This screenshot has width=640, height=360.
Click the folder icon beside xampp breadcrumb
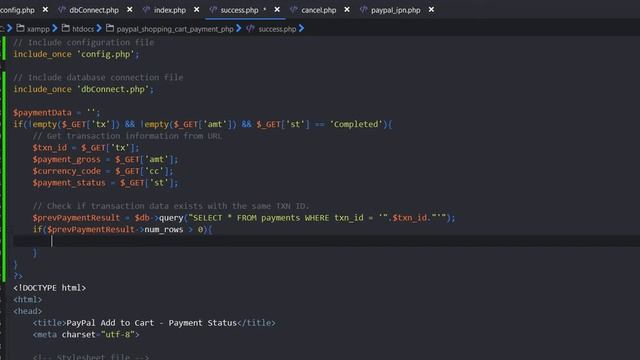point(20,28)
